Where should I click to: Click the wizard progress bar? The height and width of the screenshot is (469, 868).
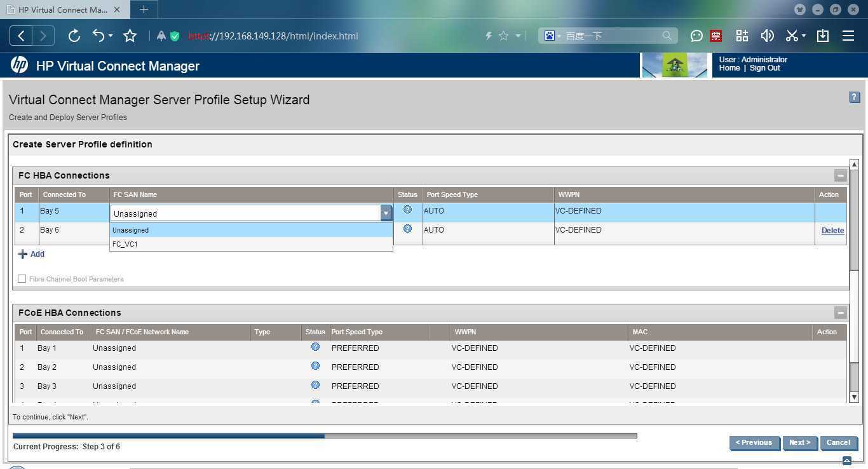point(325,436)
